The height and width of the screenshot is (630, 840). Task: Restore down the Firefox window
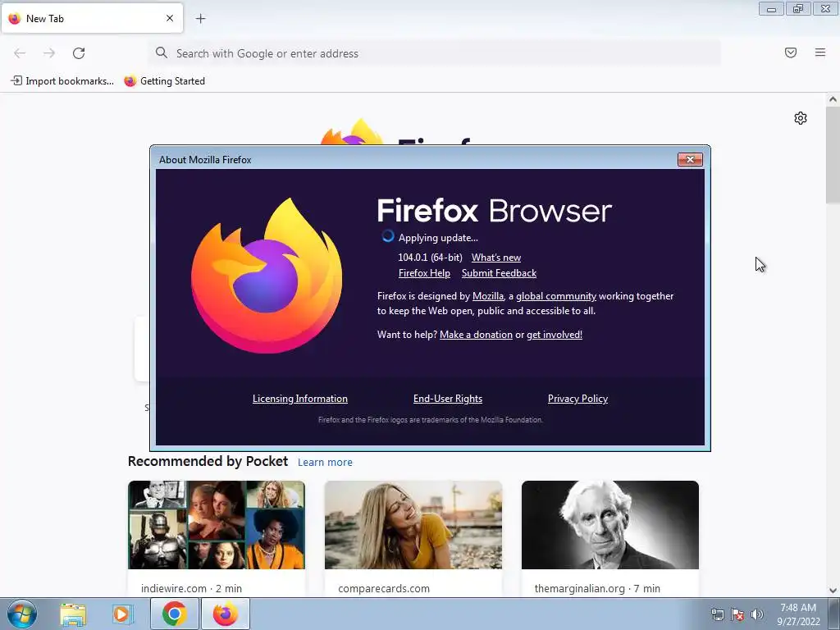[x=798, y=8]
